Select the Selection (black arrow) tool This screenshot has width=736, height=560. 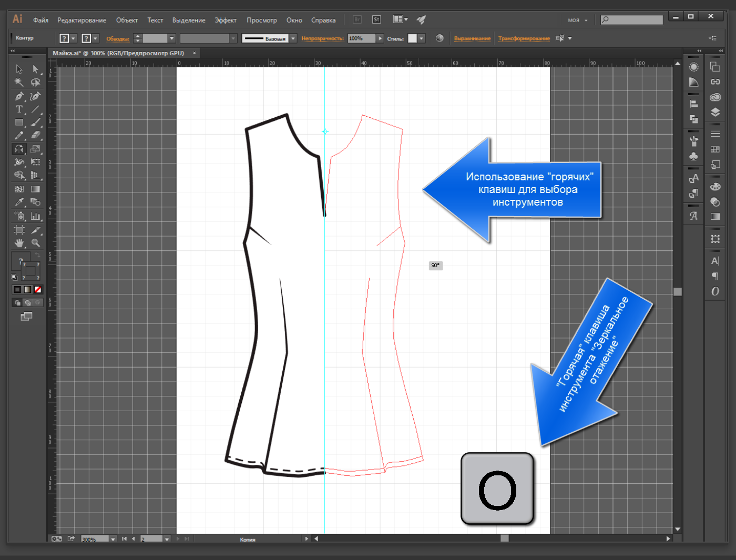19,69
